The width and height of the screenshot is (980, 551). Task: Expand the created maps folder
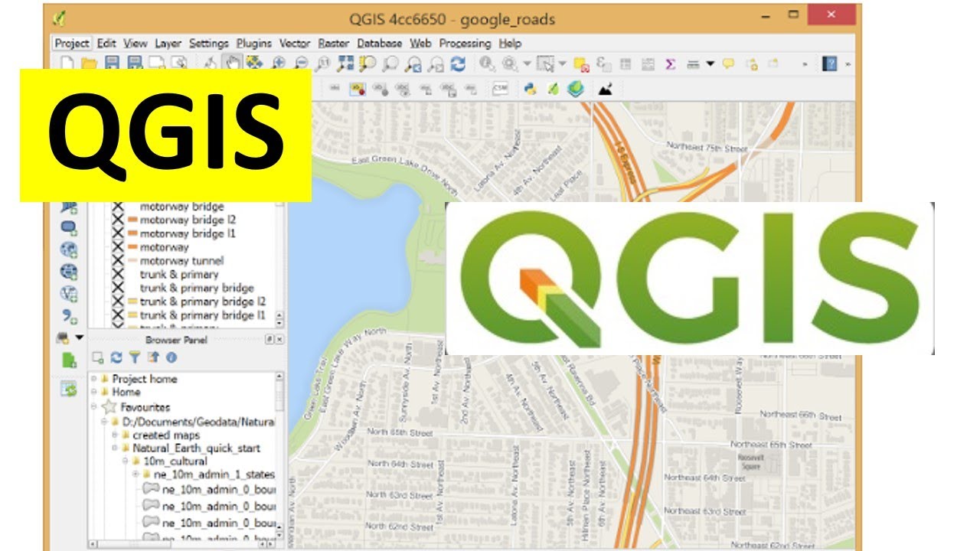pos(115,435)
